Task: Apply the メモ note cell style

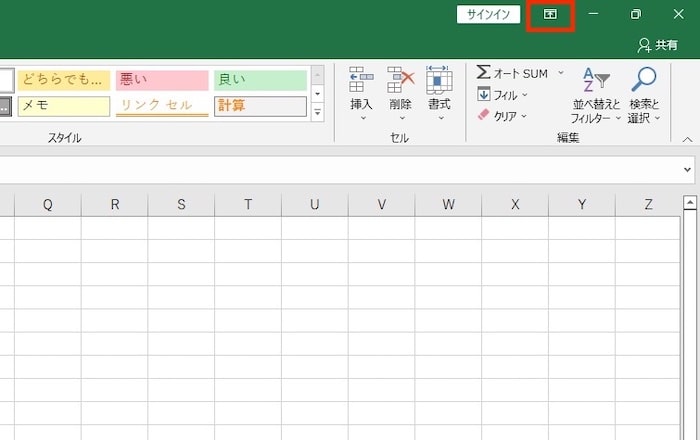Action: click(x=64, y=106)
